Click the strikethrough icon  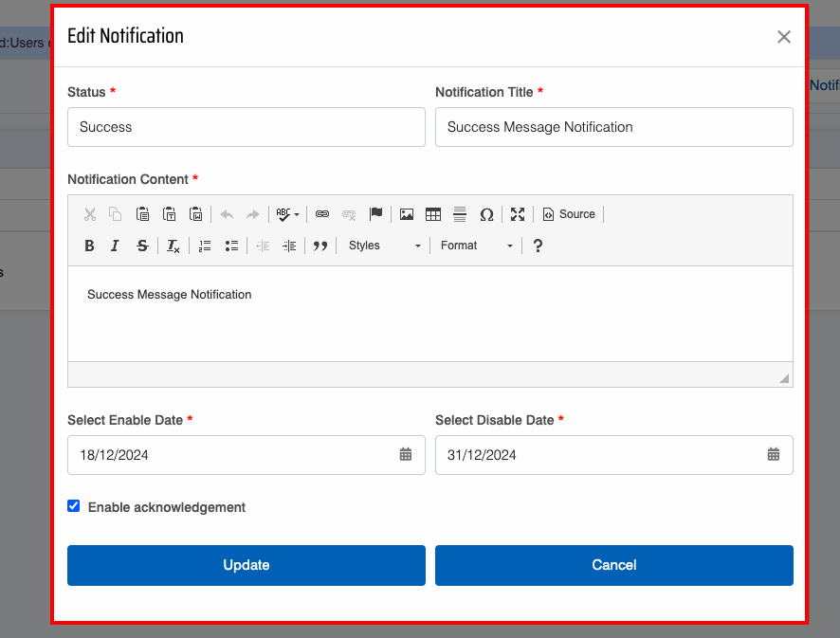click(x=142, y=246)
